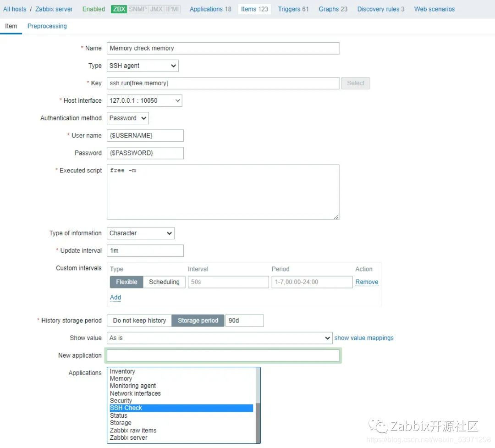
Task: Select Memory in Applications list
Action: pos(181,378)
